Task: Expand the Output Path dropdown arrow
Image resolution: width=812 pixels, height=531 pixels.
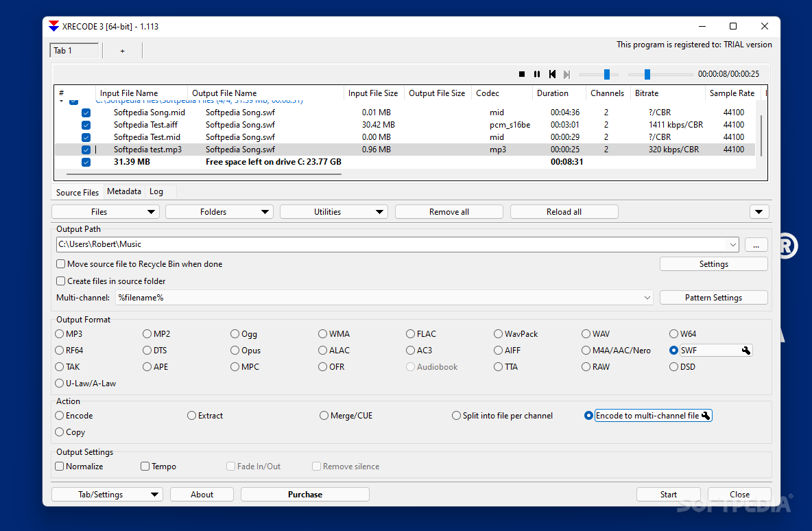Action: click(732, 244)
